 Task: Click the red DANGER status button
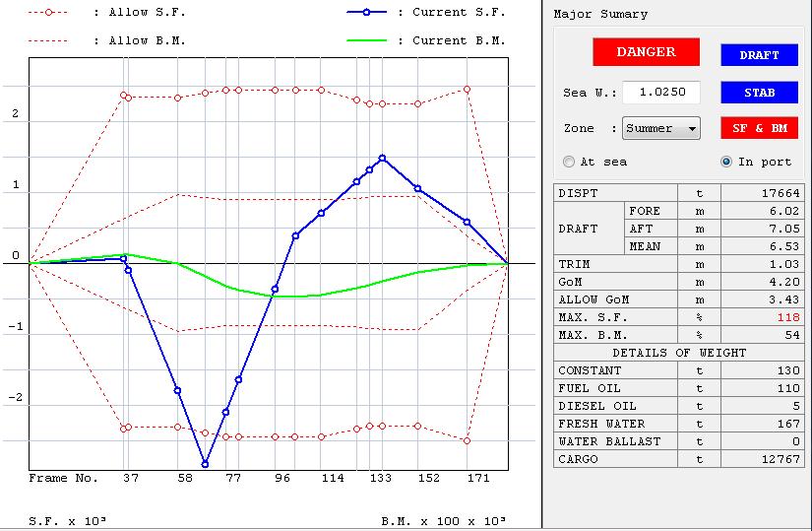[646, 51]
